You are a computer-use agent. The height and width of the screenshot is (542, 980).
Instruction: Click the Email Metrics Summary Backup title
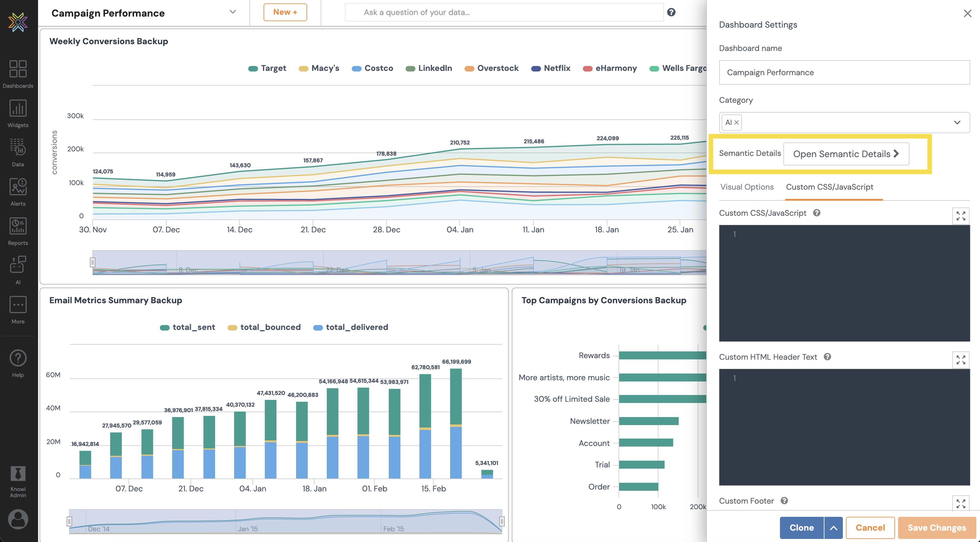116,300
